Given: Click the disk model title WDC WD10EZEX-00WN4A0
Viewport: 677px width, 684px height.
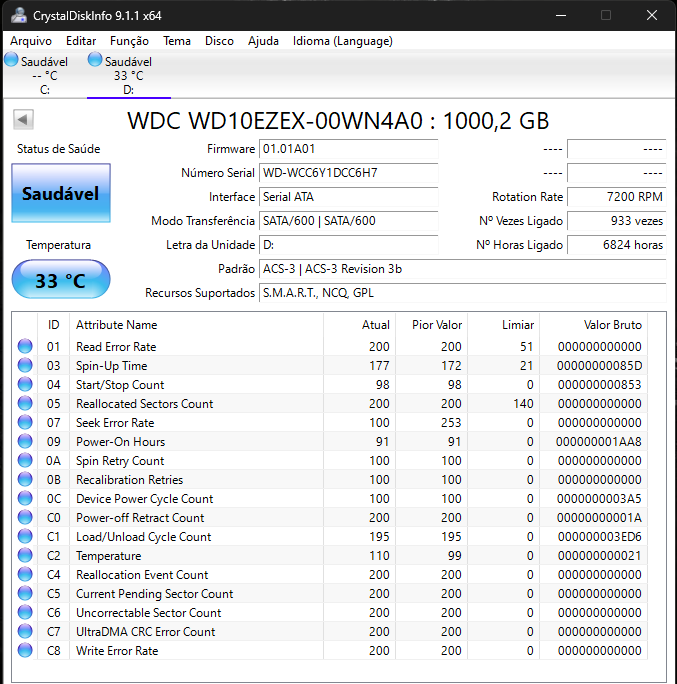Looking at the screenshot, I should (275, 121).
